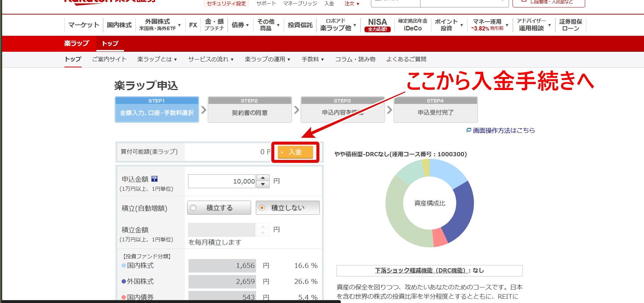Click the 16.6 % percentage value
Image resolution: width=644 pixels, height=303 pixels.
pos(306,265)
